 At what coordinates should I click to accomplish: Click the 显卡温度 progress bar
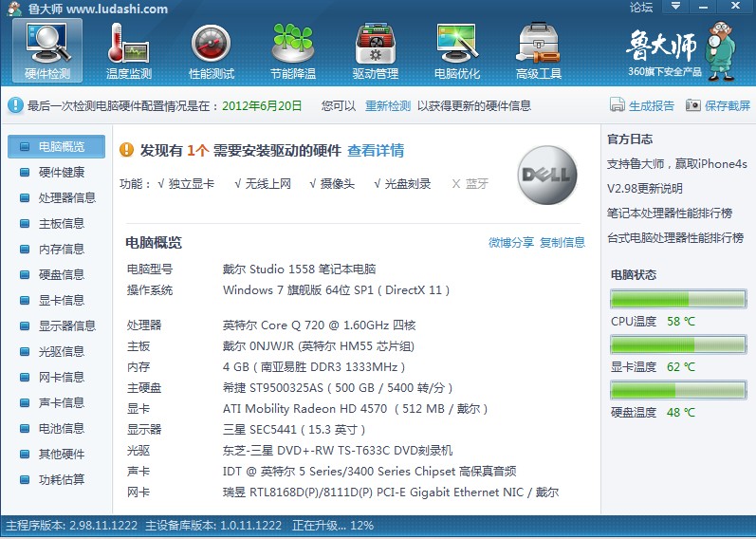tap(678, 344)
